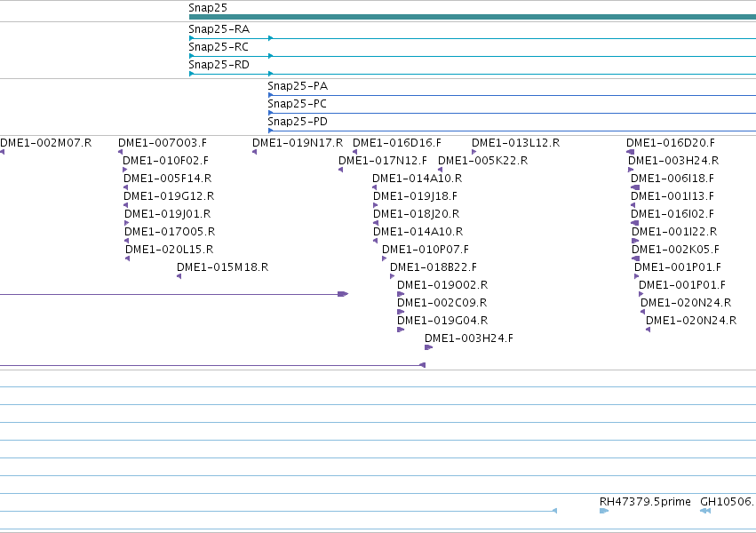The width and height of the screenshot is (756, 533).
Task: Open feature DME1-017N12.F
Action: pyautogui.click(x=383, y=161)
